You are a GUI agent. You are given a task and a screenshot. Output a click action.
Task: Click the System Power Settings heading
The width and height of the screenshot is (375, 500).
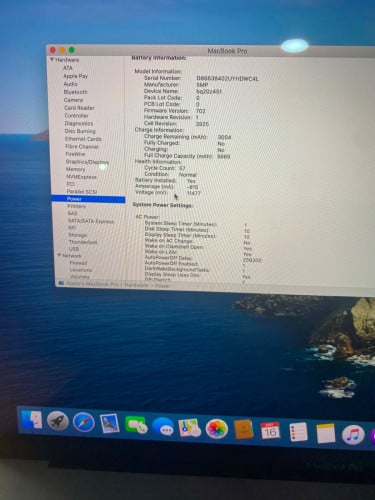163,205
